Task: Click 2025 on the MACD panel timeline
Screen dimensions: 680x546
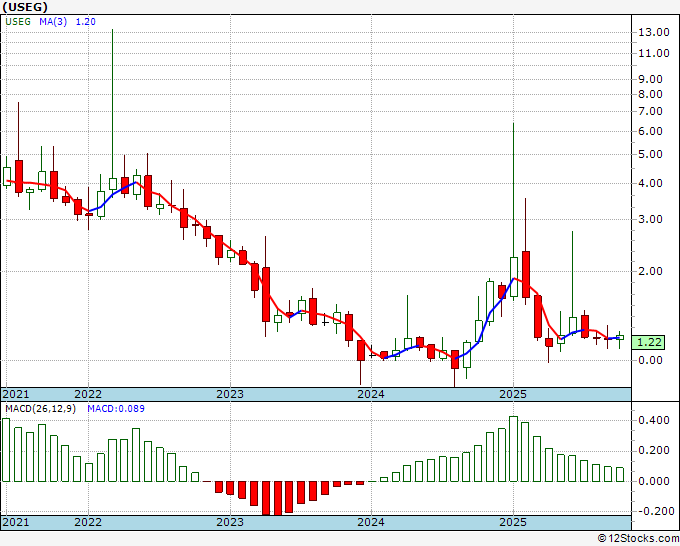Action: [513, 522]
